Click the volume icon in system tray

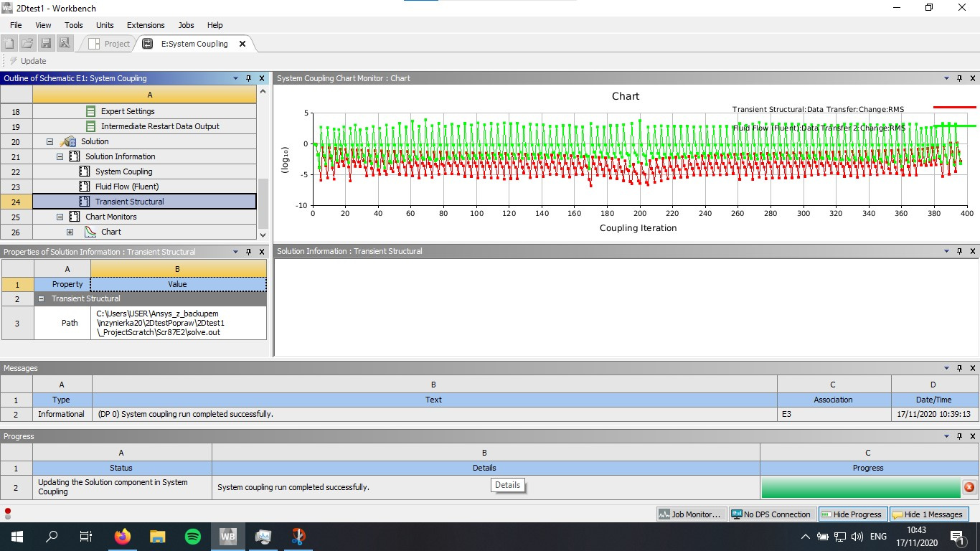click(x=857, y=537)
